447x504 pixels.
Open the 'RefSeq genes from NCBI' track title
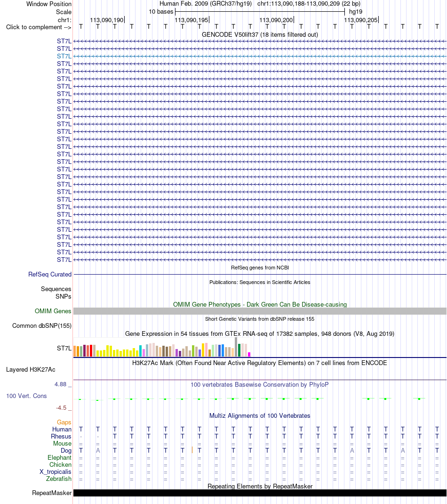tap(260, 268)
